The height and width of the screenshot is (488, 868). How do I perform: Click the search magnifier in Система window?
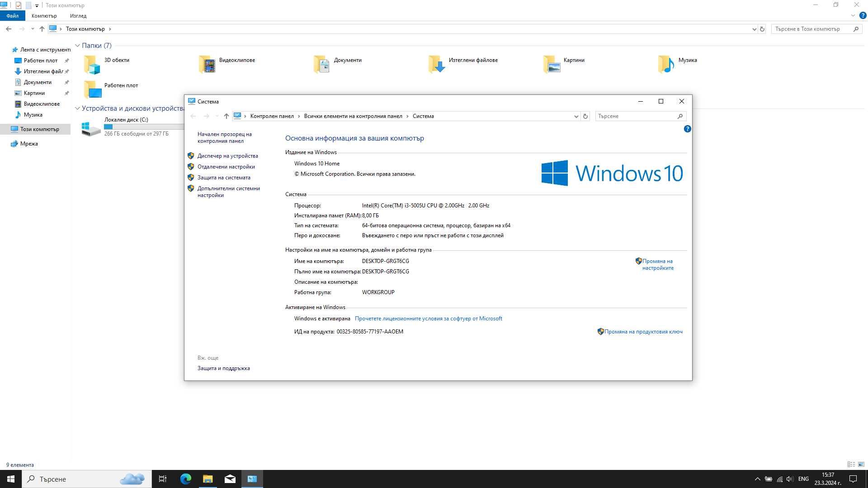coord(680,116)
